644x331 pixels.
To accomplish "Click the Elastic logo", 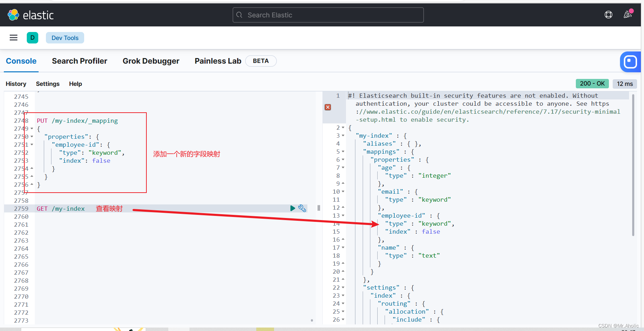I will point(30,15).
